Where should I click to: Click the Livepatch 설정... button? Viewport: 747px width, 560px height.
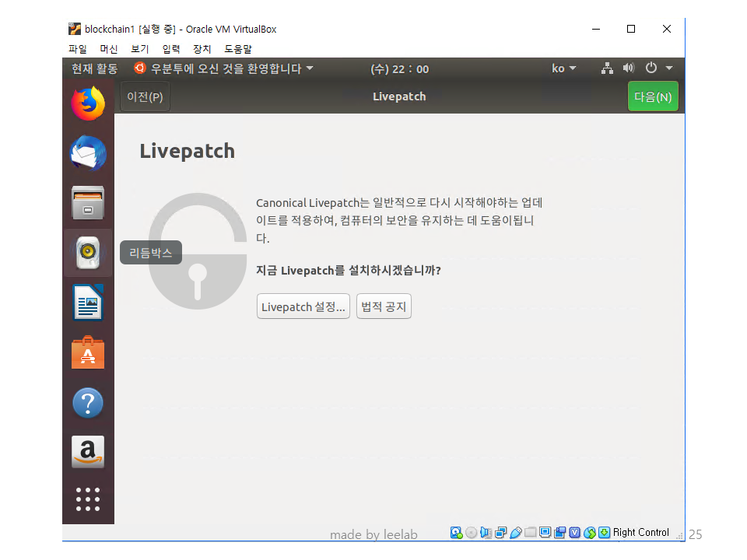[303, 306]
